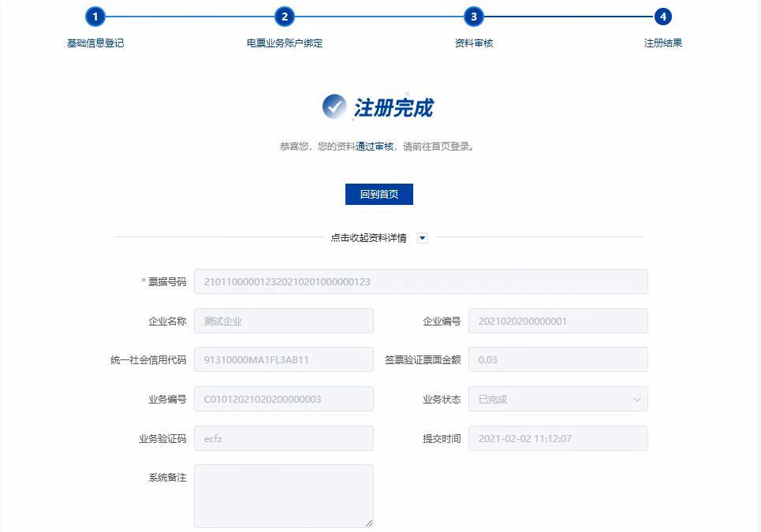Collapse details via the arrow next to 点击收起资料详情
Viewport: 761px width, 532px height.
click(x=422, y=236)
